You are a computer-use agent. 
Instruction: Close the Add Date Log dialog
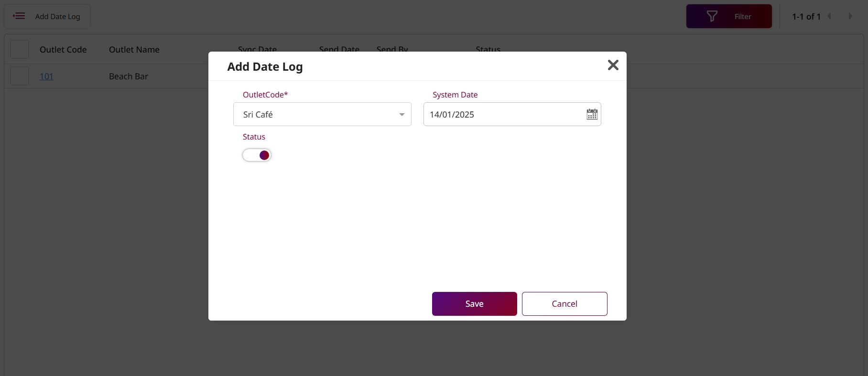click(613, 65)
